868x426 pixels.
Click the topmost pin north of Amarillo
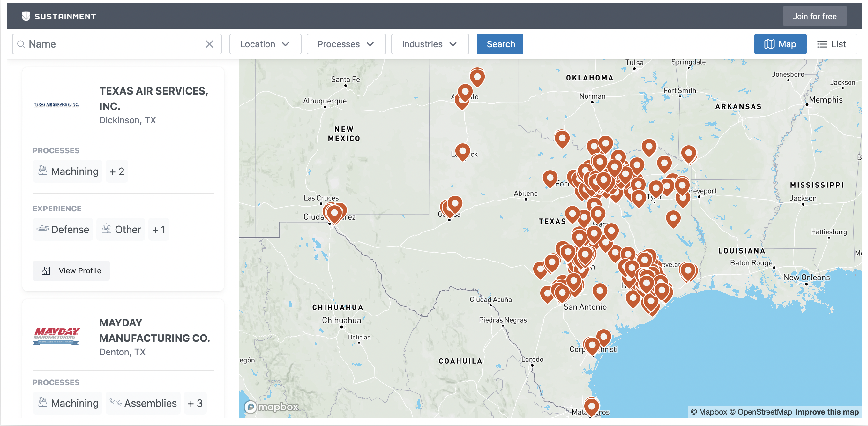(477, 77)
